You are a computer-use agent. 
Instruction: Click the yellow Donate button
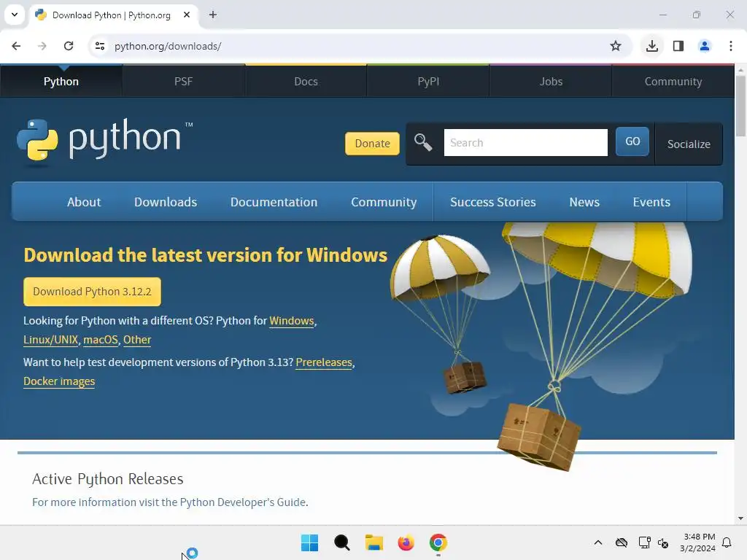tap(372, 144)
